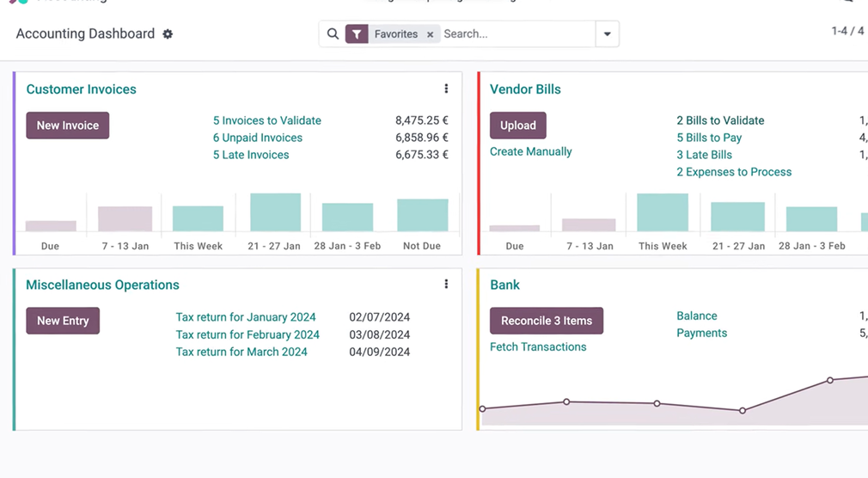This screenshot has width=868, height=478.
Task: Type in the Search input field
Action: [516, 34]
